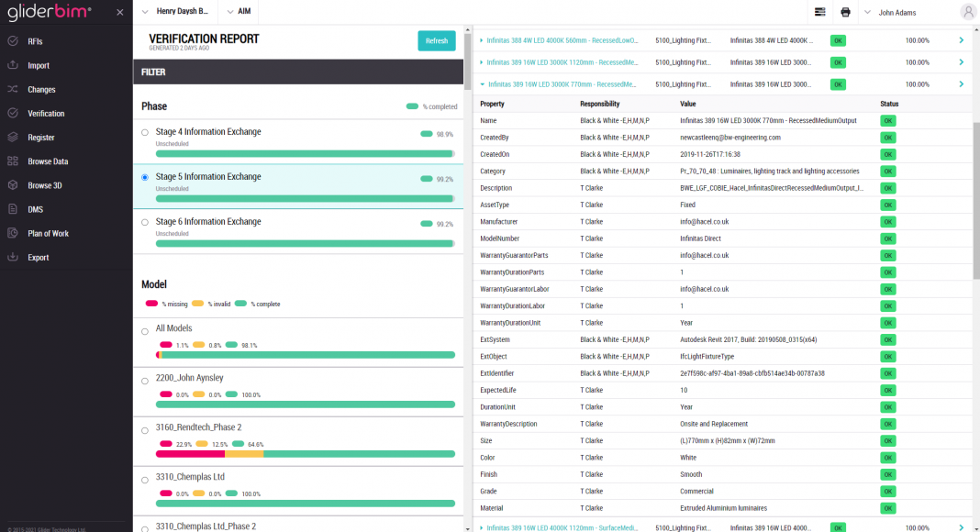Screen dimensions: 980x532
Task: Click the print icon in top bar
Action: point(845,12)
